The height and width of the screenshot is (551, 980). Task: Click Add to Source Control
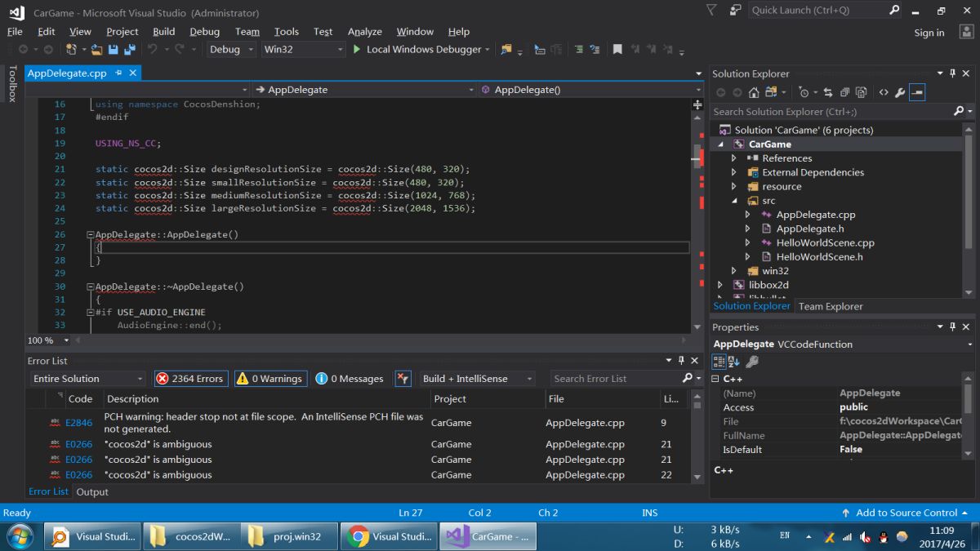pyautogui.click(x=906, y=513)
